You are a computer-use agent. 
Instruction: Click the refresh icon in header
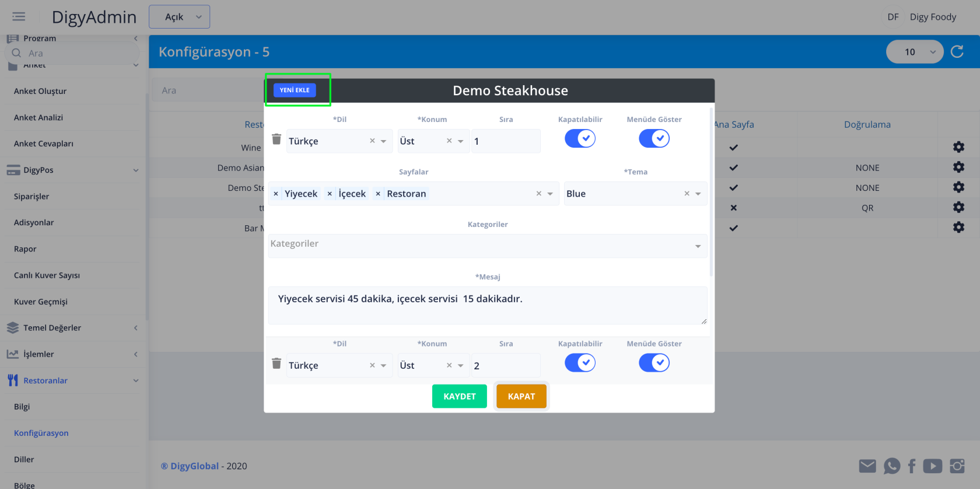point(957,52)
